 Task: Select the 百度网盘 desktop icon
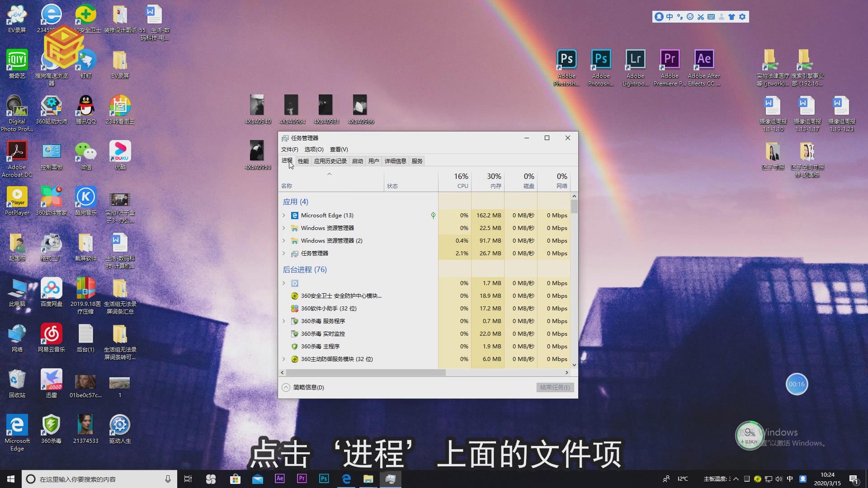(52, 292)
